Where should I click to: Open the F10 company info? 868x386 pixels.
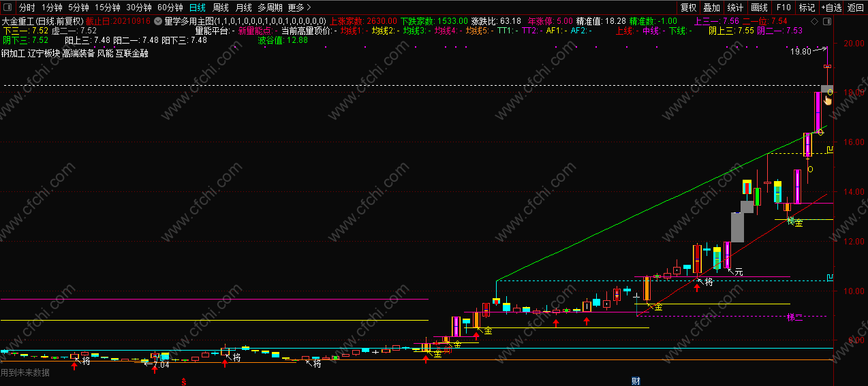coord(784,7)
